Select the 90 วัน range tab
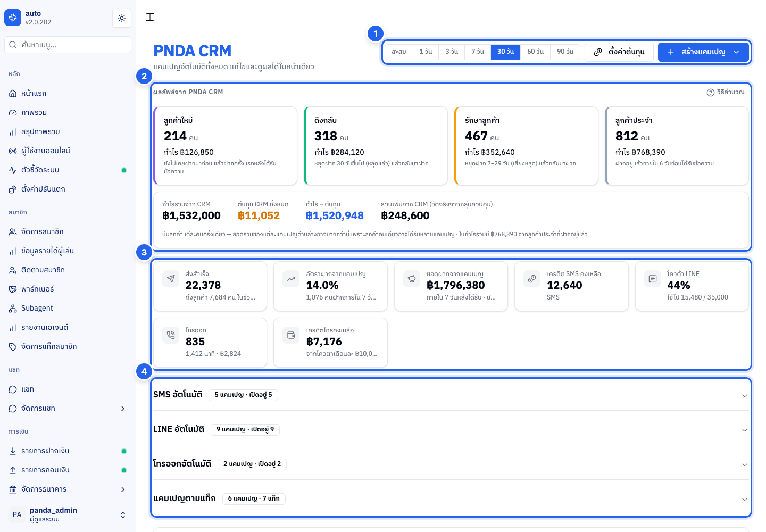 (x=565, y=52)
